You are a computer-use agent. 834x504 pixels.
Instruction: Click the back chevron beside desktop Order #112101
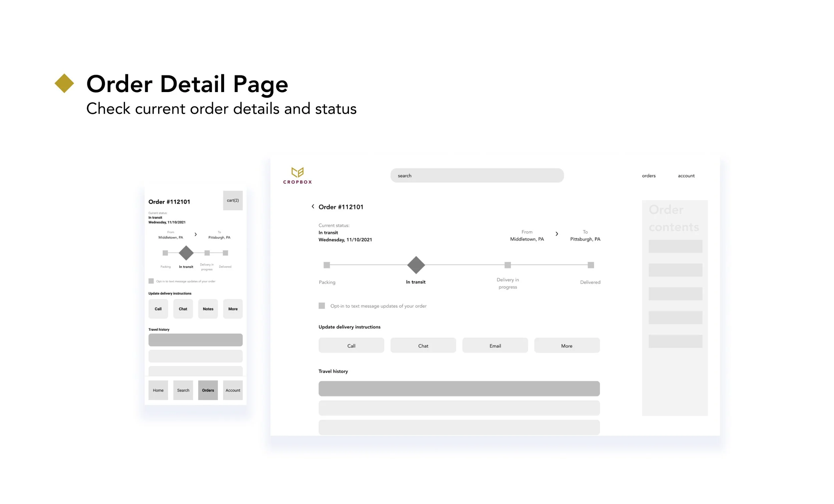coord(313,206)
